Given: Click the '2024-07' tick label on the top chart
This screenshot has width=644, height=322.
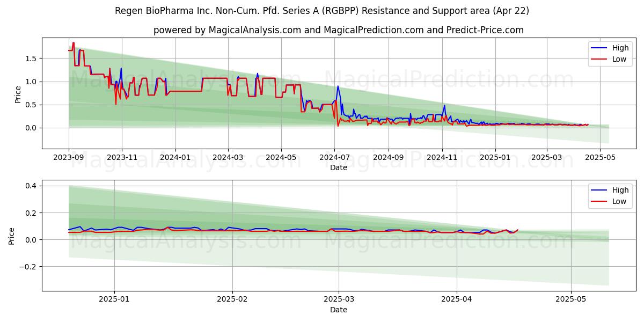Looking at the screenshot, I should (334, 157).
